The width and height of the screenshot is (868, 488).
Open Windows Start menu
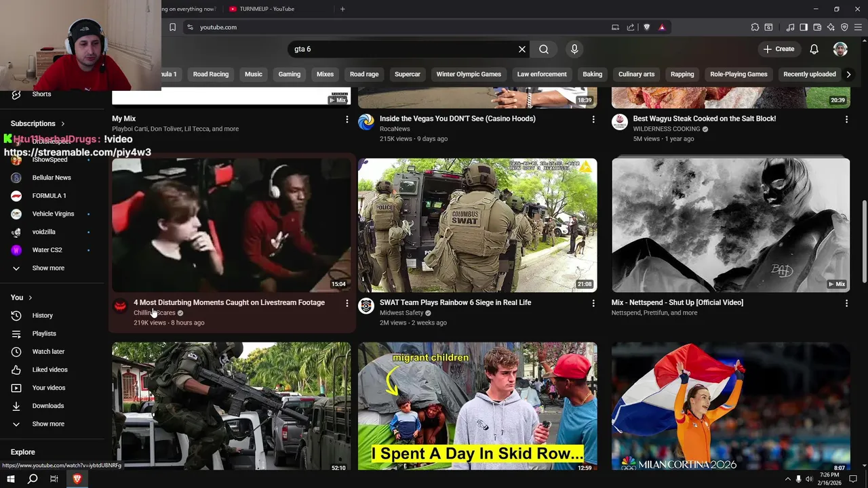coord(11,479)
